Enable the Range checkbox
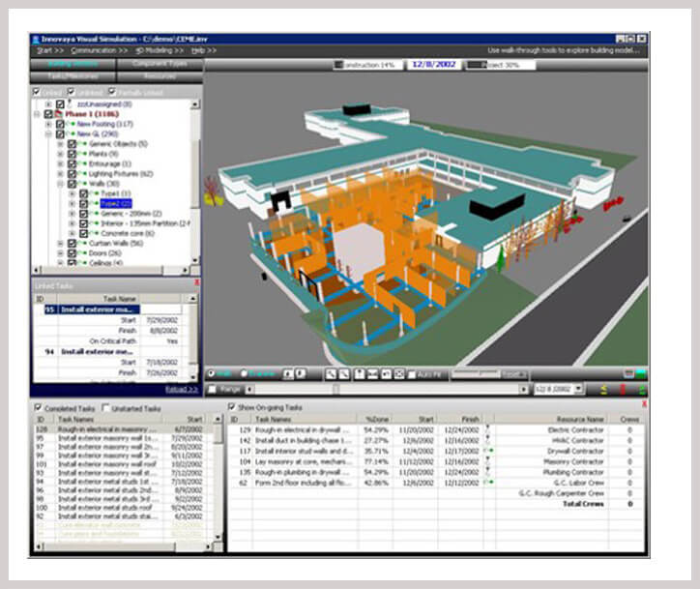 (x=213, y=390)
